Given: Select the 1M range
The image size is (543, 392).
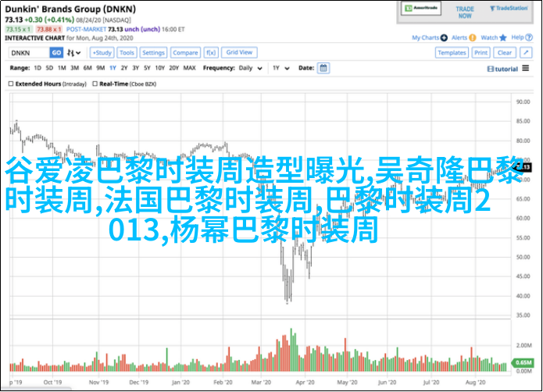Looking at the screenshot, I should (62, 68).
